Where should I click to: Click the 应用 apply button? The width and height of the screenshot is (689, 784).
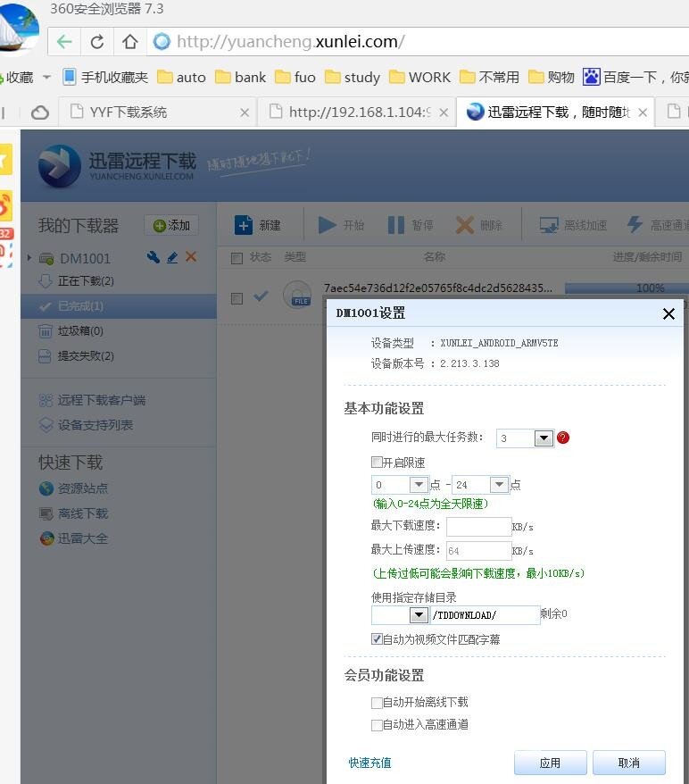click(x=550, y=763)
